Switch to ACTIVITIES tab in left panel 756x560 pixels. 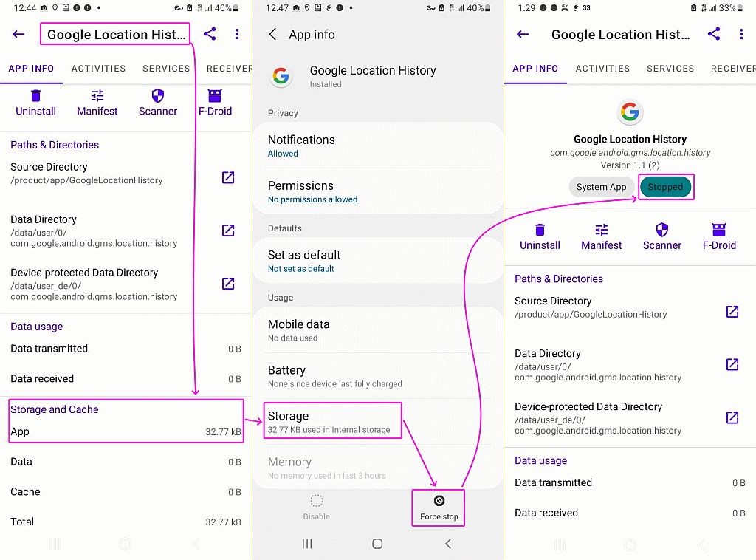click(98, 69)
